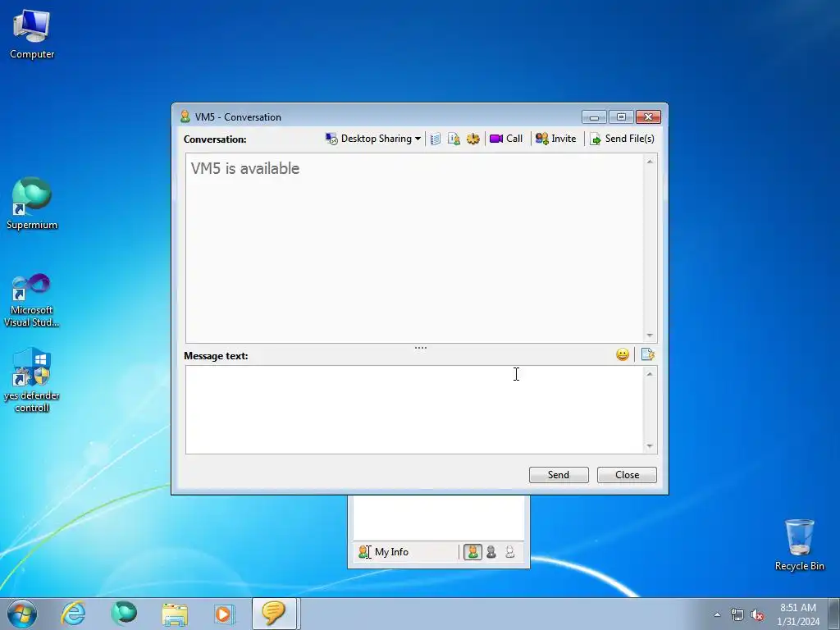The image size is (840, 630).
Task: Click the messenger app taskbar button
Action: point(274,614)
